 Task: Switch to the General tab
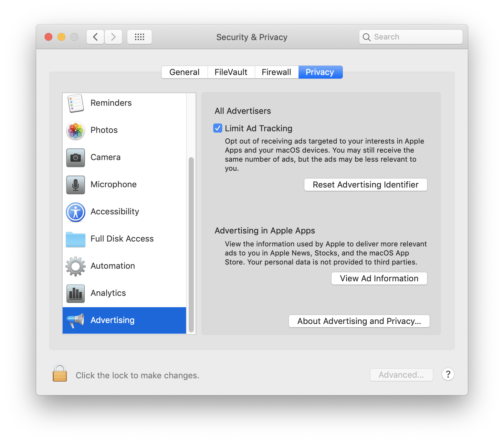click(184, 72)
